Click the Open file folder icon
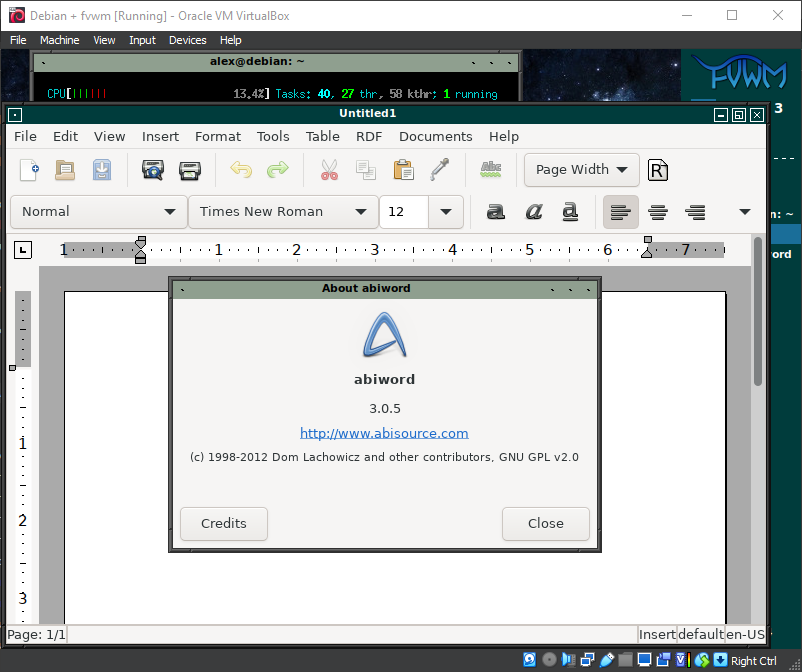The image size is (802, 672). coord(65,170)
